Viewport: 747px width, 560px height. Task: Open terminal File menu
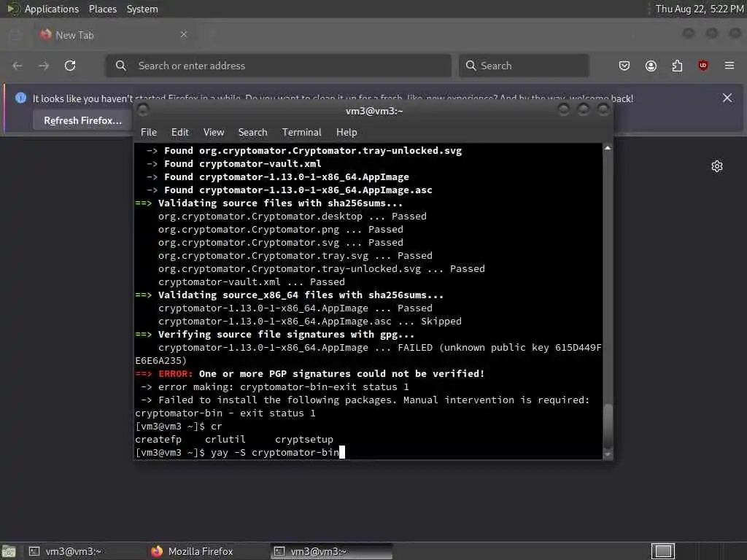[x=149, y=133]
